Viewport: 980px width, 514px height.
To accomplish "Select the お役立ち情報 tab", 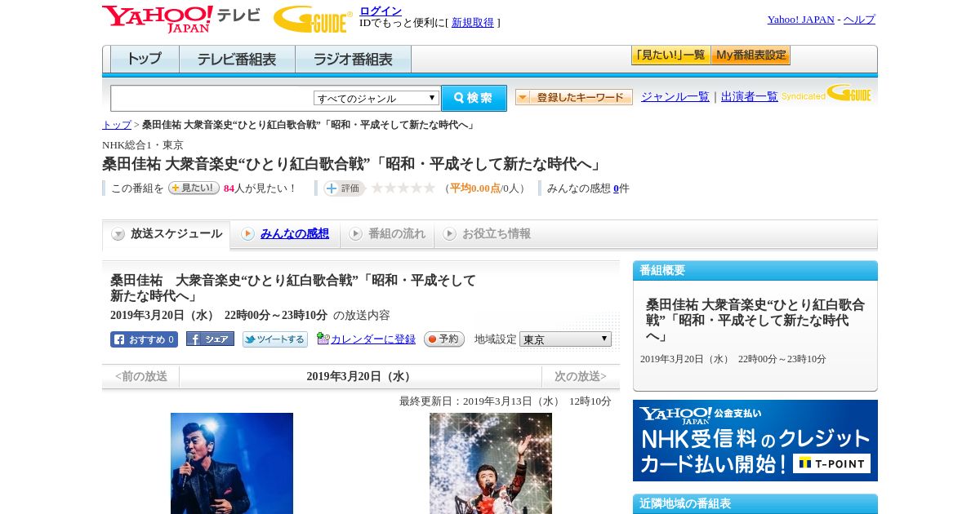I will [x=497, y=233].
